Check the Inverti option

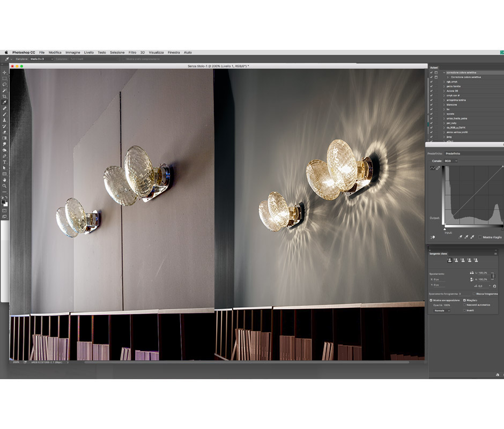pyautogui.click(x=464, y=310)
